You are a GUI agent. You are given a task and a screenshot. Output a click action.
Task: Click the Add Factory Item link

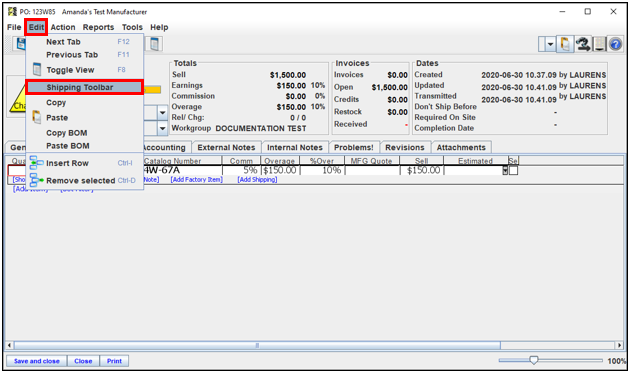(x=196, y=180)
